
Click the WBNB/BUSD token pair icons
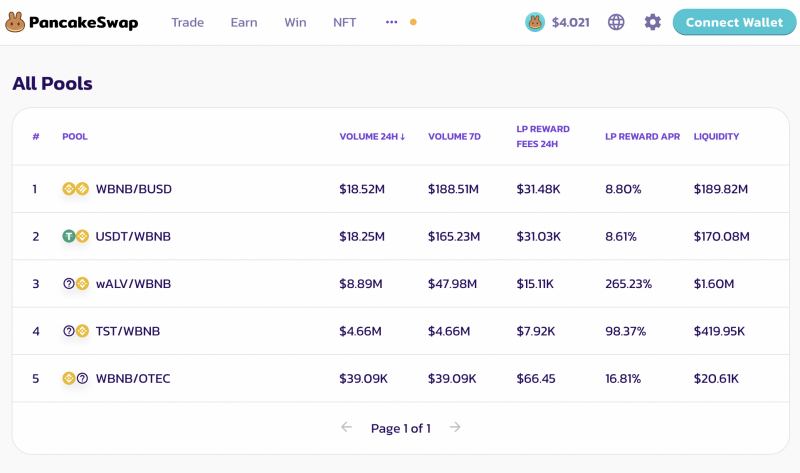tap(76, 189)
